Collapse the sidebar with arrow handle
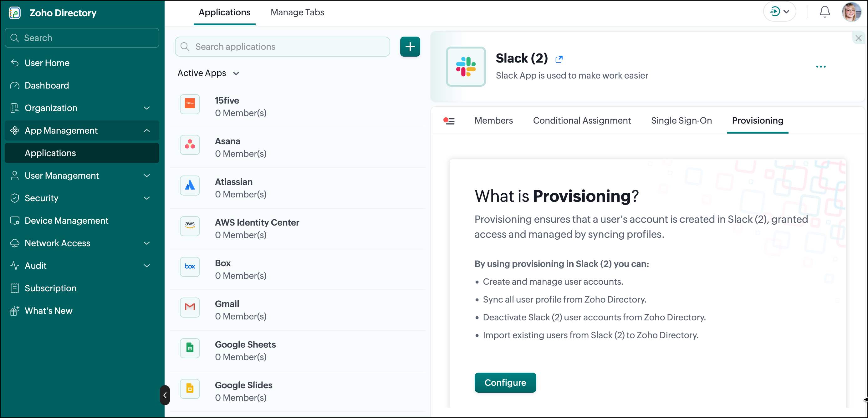 [165, 395]
